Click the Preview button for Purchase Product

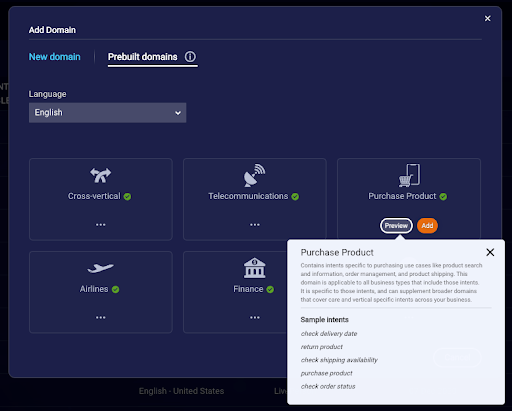tap(396, 226)
